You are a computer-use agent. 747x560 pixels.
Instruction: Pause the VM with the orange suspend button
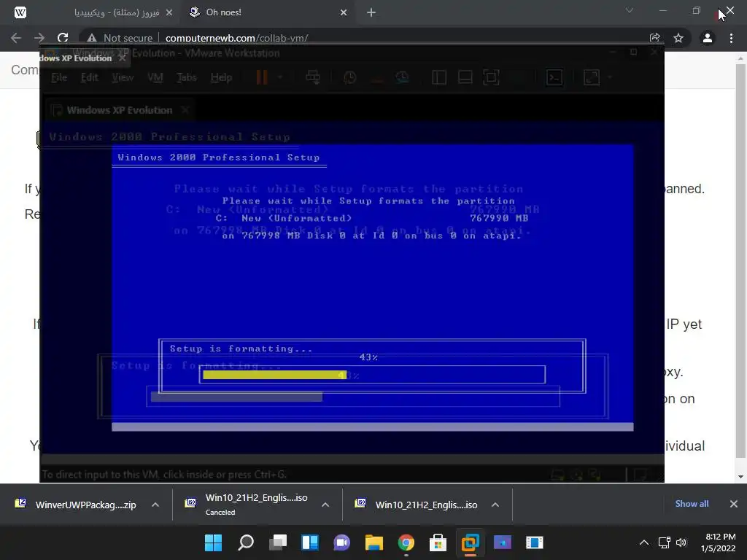coord(262,77)
